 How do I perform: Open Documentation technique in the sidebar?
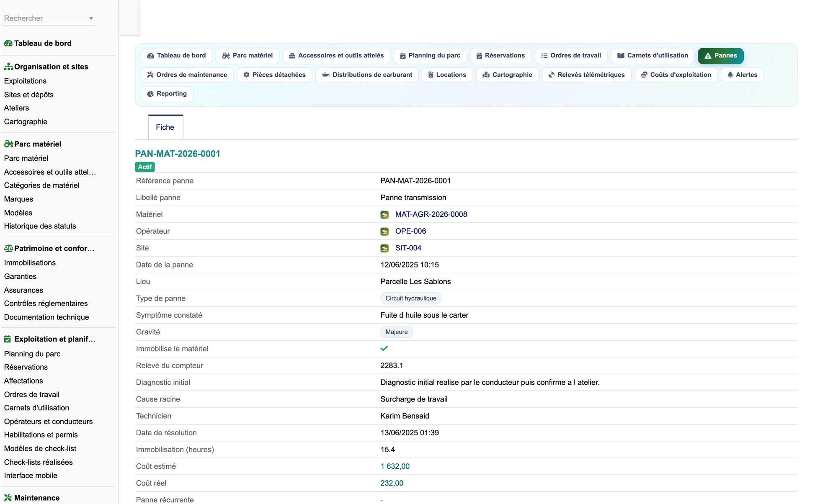tap(46, 317)
